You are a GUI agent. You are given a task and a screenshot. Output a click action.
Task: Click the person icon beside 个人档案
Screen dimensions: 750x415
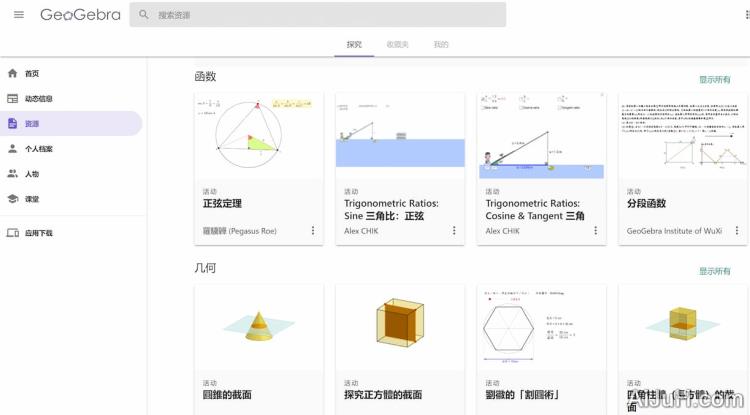[12, 149]
